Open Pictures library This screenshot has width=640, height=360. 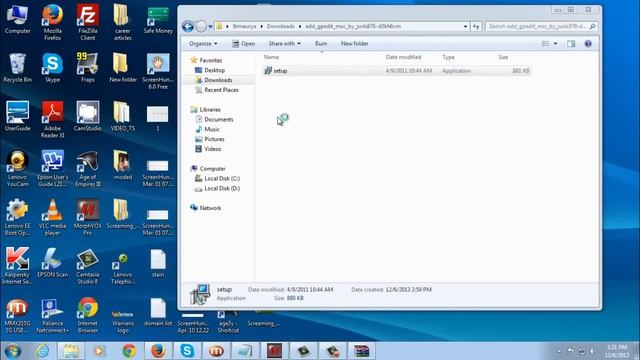click(x=214, y=139)
